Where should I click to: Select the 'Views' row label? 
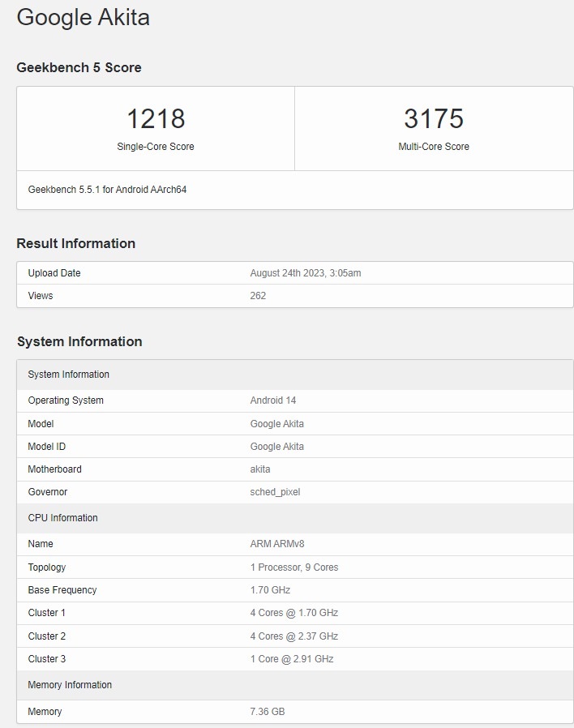[x=41, y=296]
